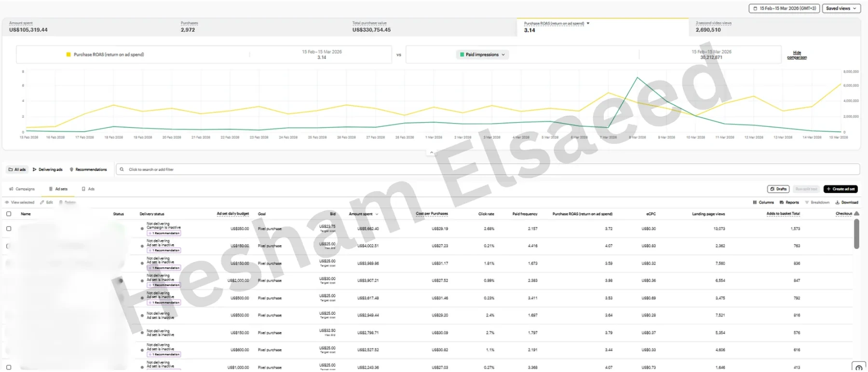
Task: Switch to the Campaigns tab
Action: (22, 189)
